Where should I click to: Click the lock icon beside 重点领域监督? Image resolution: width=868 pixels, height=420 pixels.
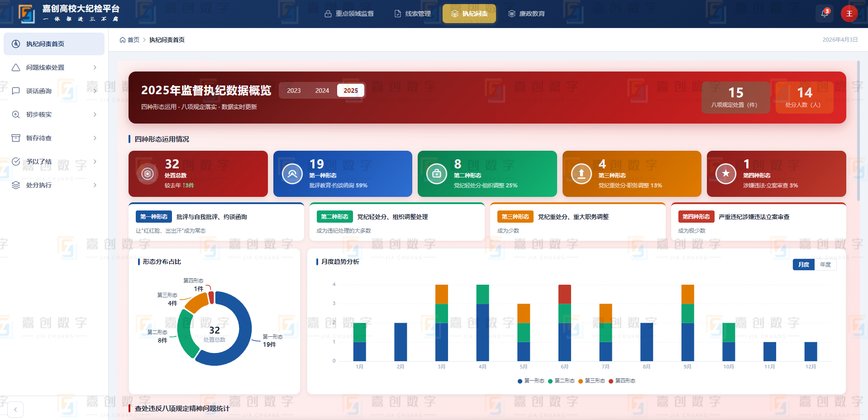tap(328, 14)
